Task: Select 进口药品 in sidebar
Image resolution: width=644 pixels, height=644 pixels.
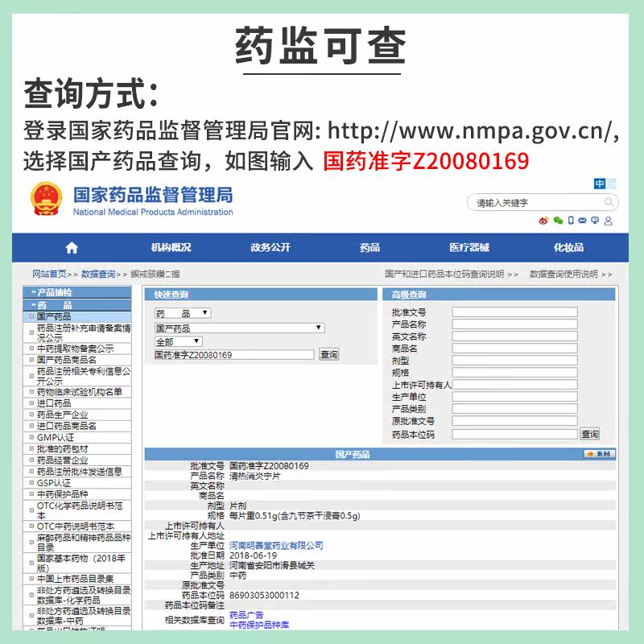Action: tap(77, 404)
